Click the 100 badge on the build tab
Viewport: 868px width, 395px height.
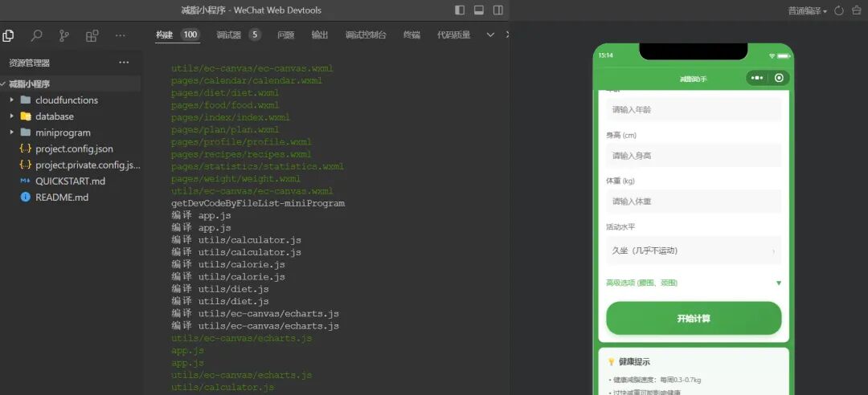pos(190,35)
